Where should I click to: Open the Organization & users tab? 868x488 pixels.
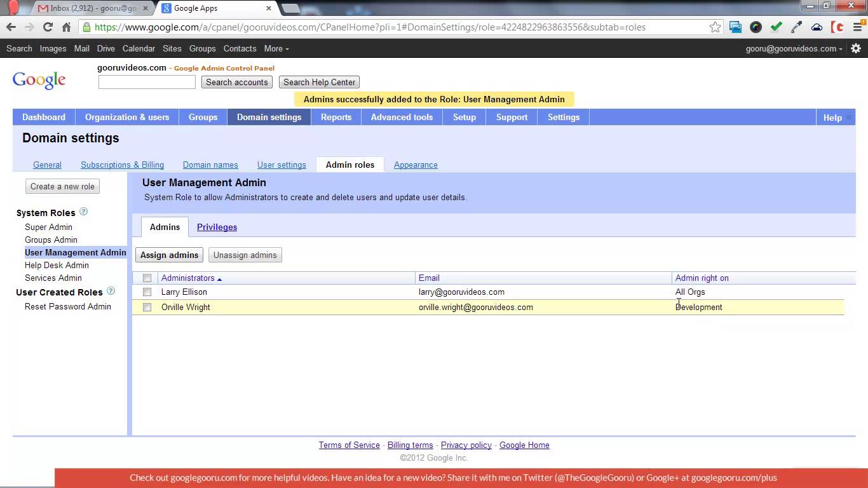127,117
